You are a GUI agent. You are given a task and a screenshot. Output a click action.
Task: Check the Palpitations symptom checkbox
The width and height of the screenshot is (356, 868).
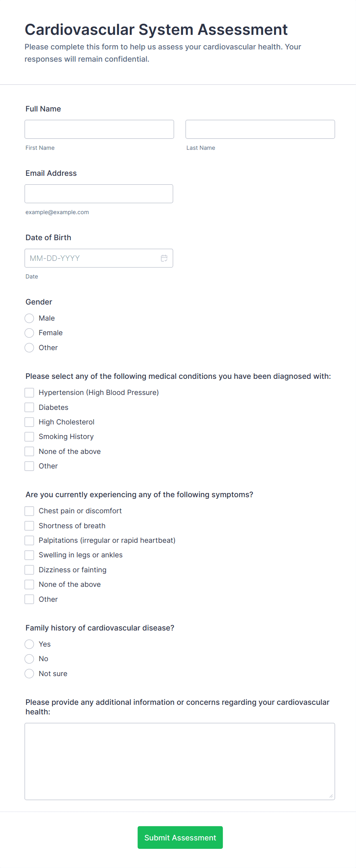click(29, 540)
